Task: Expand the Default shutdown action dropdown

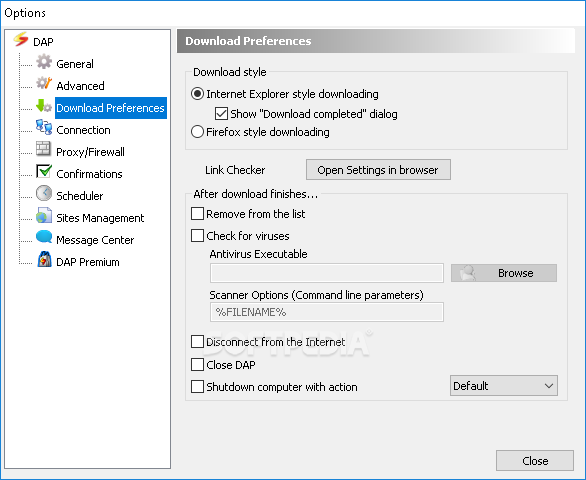Action: [x=504, y=386]
